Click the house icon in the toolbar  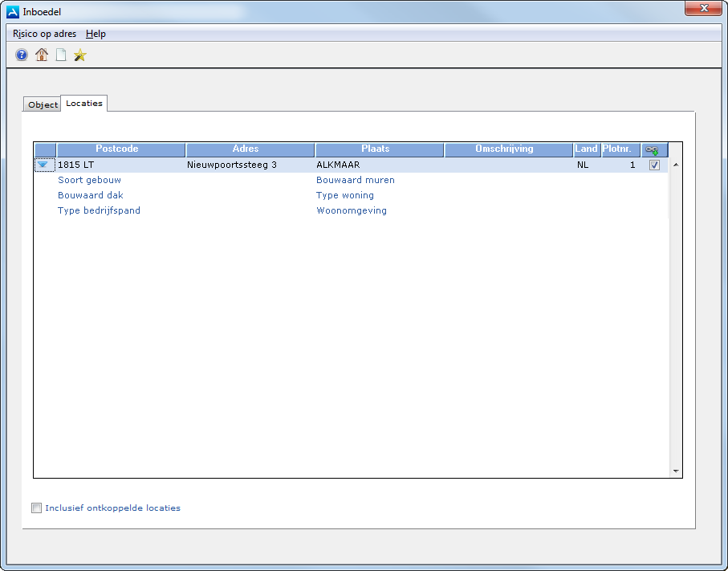(42, 55)
